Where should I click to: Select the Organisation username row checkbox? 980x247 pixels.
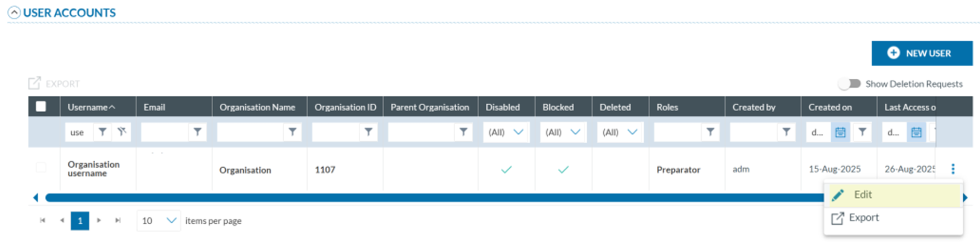point(41,168)
